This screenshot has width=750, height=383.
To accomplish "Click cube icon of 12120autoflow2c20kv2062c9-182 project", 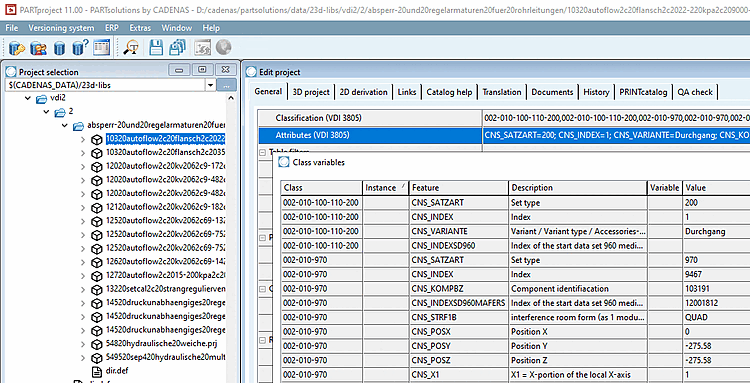I will [97, 208].
